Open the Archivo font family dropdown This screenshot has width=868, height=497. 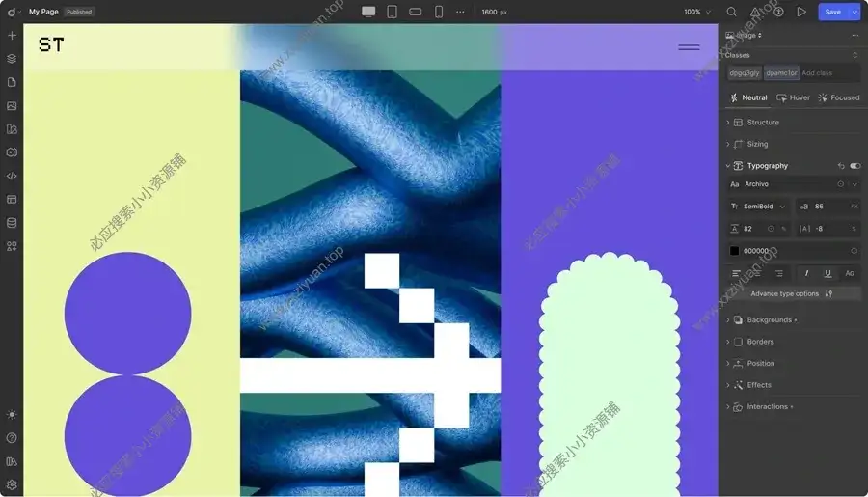click(794, 184)
